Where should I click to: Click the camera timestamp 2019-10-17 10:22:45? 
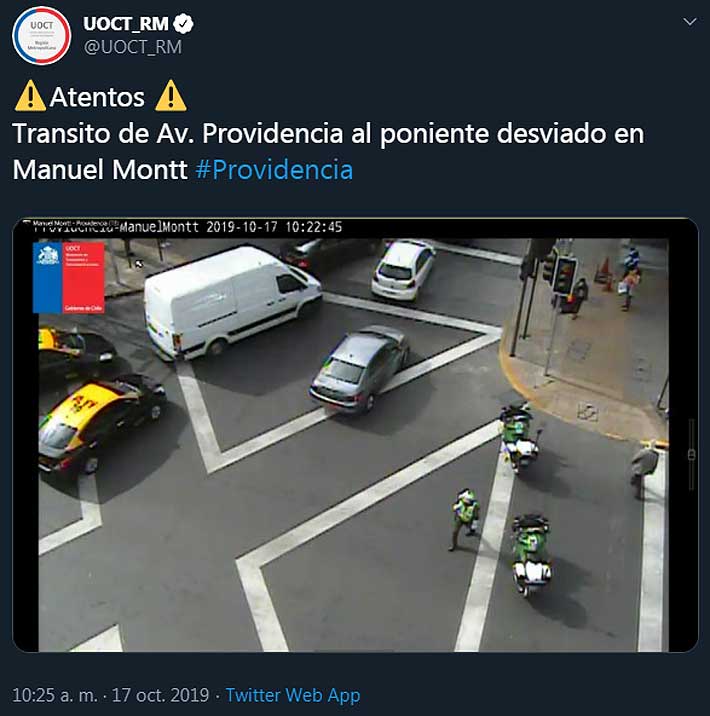[x=274, y=227]
